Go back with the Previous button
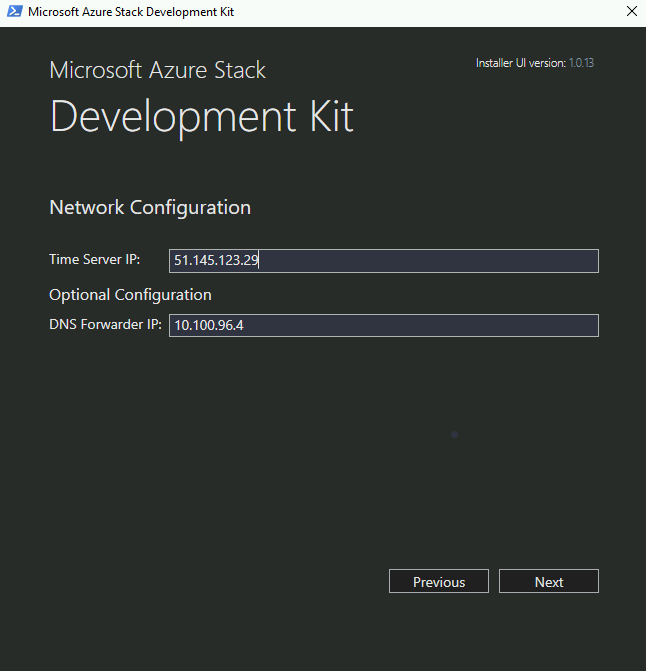Screen dimensions: 646x671 click(x=439, y=581)
